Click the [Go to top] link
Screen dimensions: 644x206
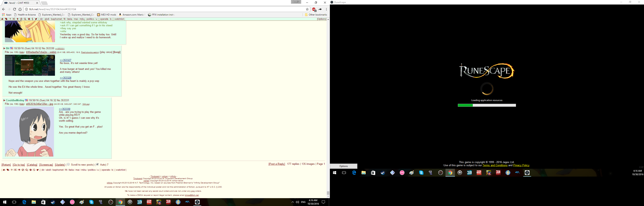pyautogui.click(x=19, y=165)
